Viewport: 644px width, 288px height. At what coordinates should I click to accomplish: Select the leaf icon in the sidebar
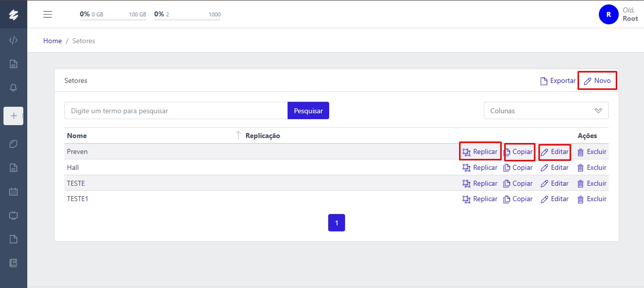pyautogui.click(x=13, y=144)
